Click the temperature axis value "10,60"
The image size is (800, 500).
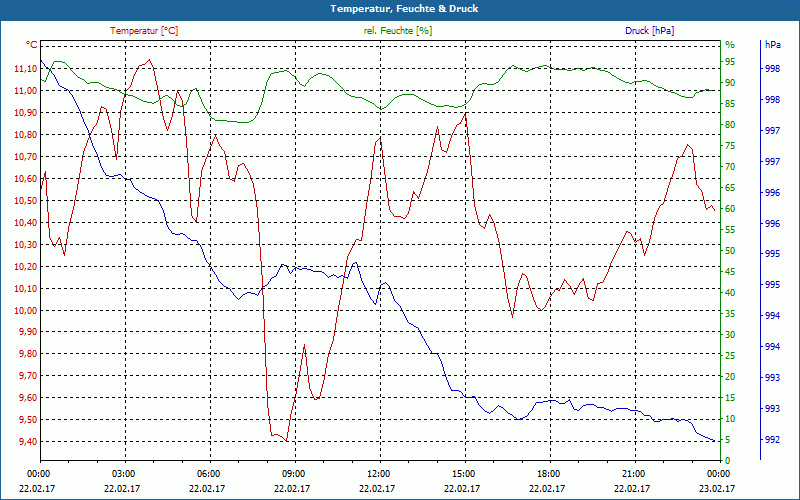click(26, 179)
